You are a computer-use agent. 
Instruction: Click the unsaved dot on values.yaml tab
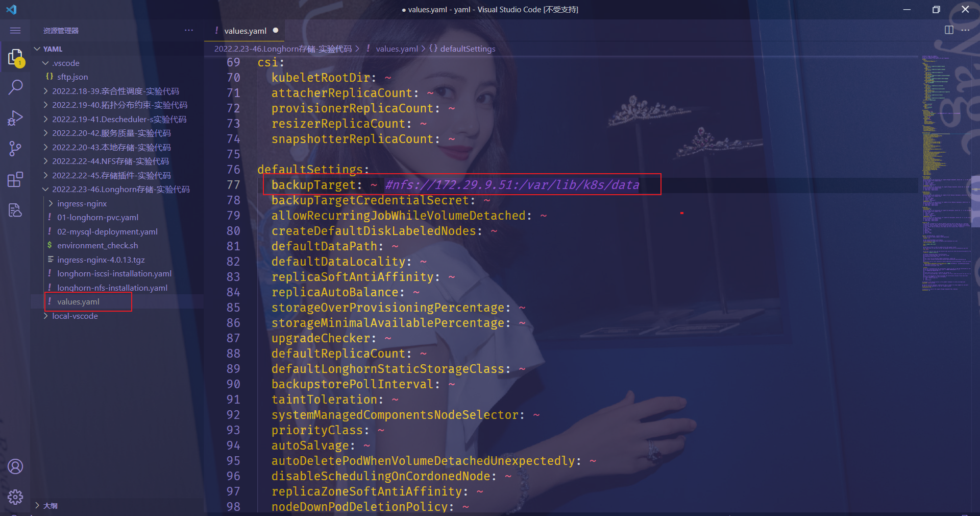click(276, 30)
